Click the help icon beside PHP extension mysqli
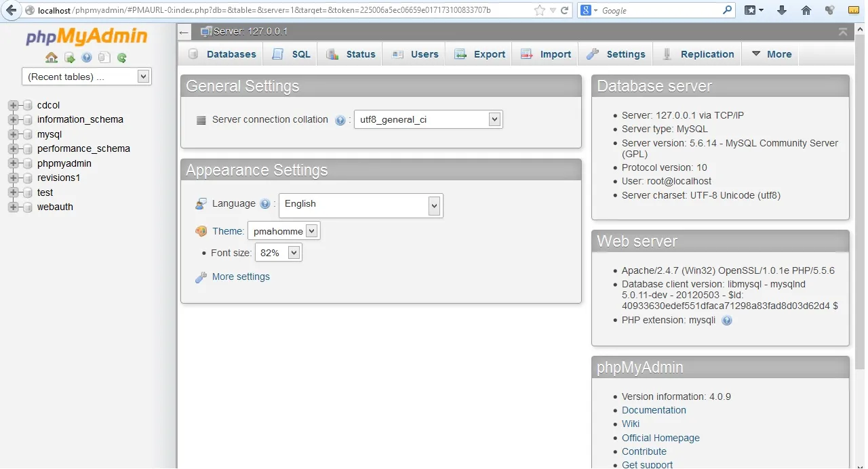This screenshot has height=469, width=868. [x=727, y=321]
